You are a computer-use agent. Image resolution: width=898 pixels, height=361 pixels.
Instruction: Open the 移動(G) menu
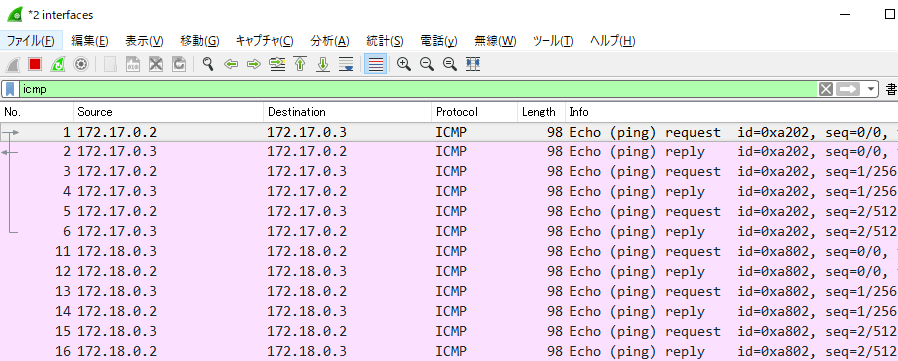pos(200,41)
